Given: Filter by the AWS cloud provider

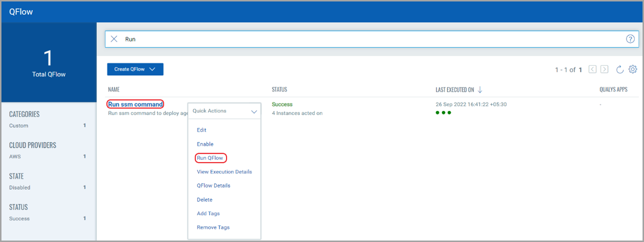Looking at the screenshot, I should click(15, 157).
